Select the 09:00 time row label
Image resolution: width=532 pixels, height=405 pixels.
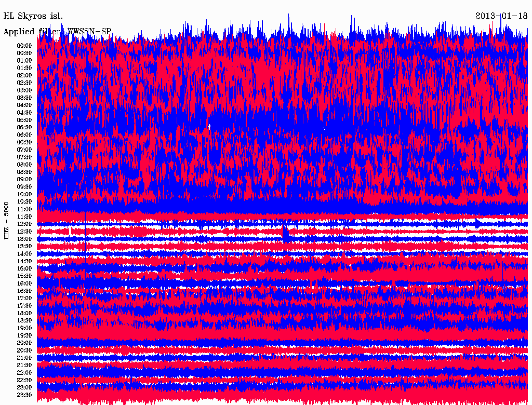click(x=24, y=179)
